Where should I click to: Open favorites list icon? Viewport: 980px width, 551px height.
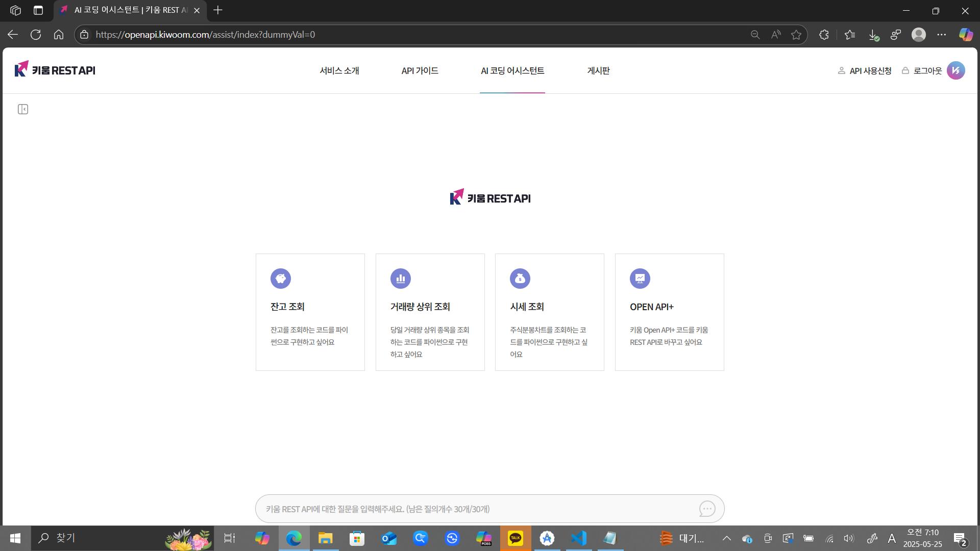tap(850, 35)
